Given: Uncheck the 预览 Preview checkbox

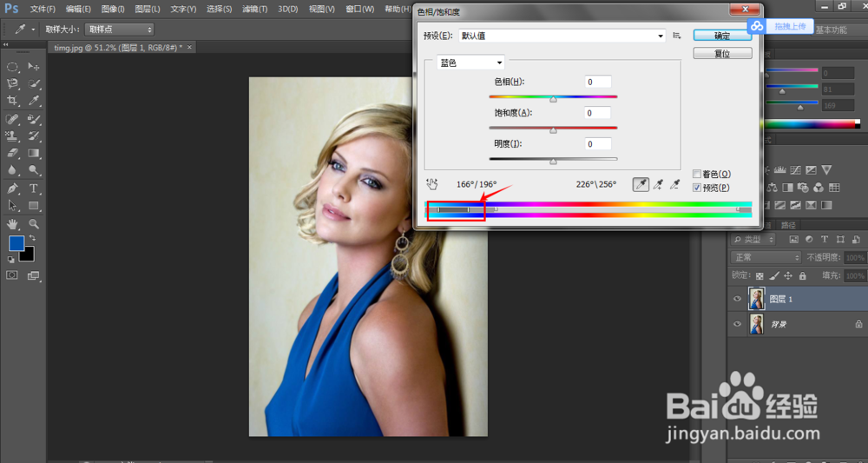Looking at the screenshot, I should pyautogui.click(x=697, y=188).
